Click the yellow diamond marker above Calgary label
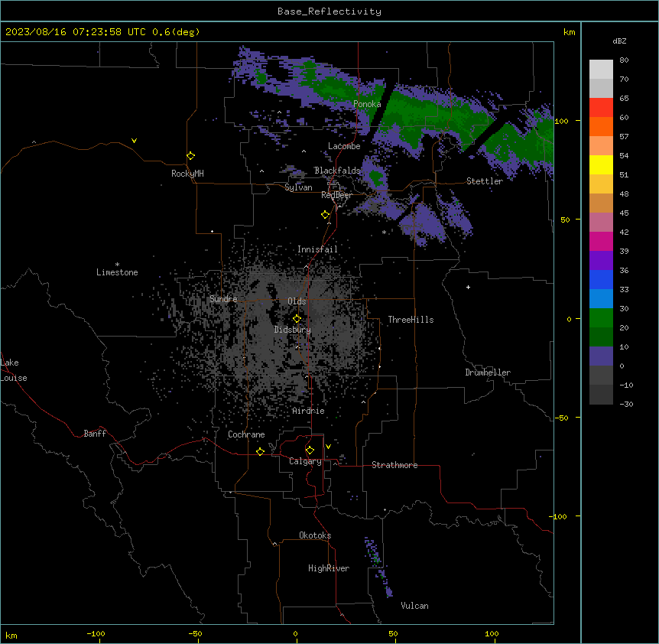 click(310, 450)
